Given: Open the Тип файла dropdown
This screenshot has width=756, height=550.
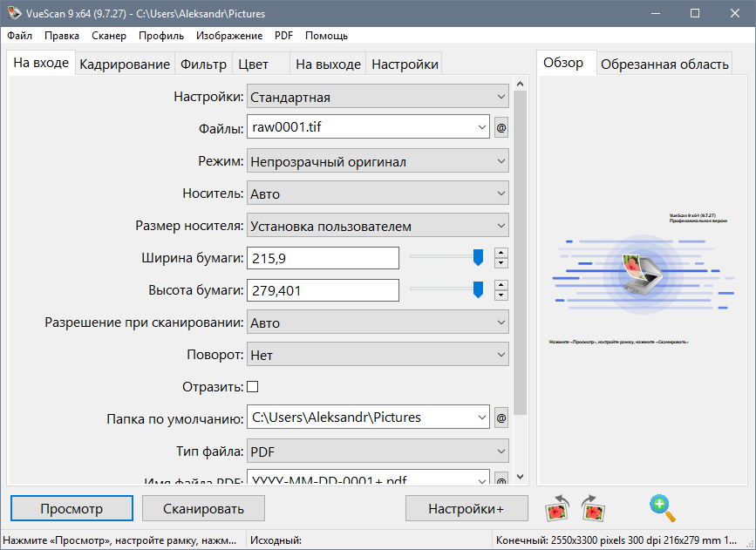Looking at the screenshot, I should [x=378, y=452].
